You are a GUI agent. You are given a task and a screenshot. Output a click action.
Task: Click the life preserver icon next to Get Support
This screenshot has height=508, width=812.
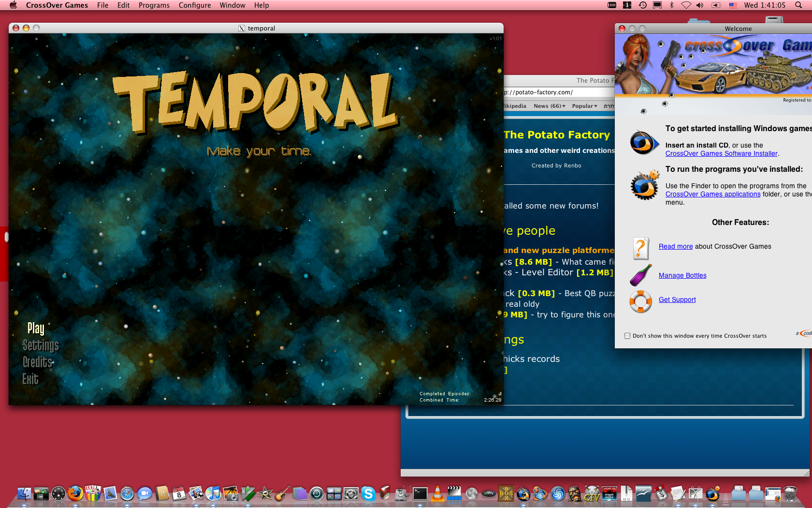[x=640, y=301]
